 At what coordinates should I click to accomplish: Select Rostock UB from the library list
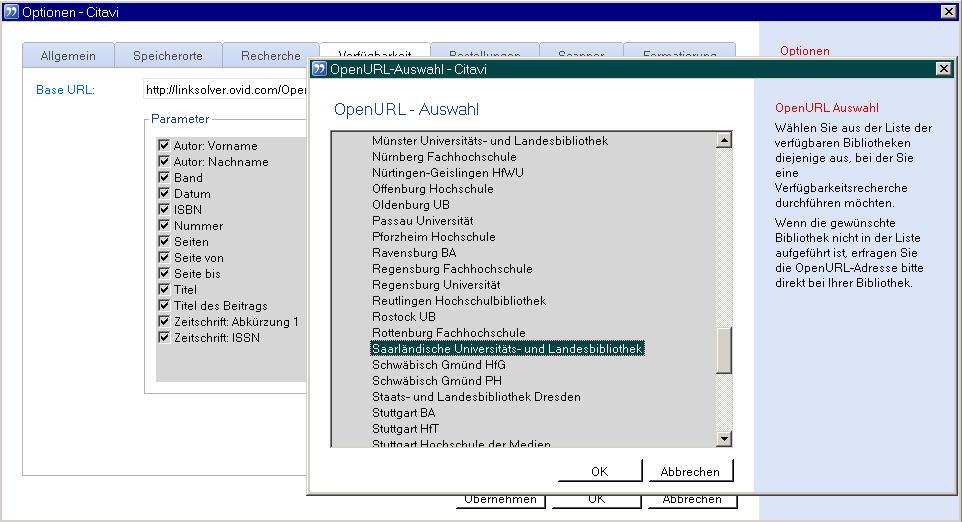pyautogui.click(x=404, y=317)
